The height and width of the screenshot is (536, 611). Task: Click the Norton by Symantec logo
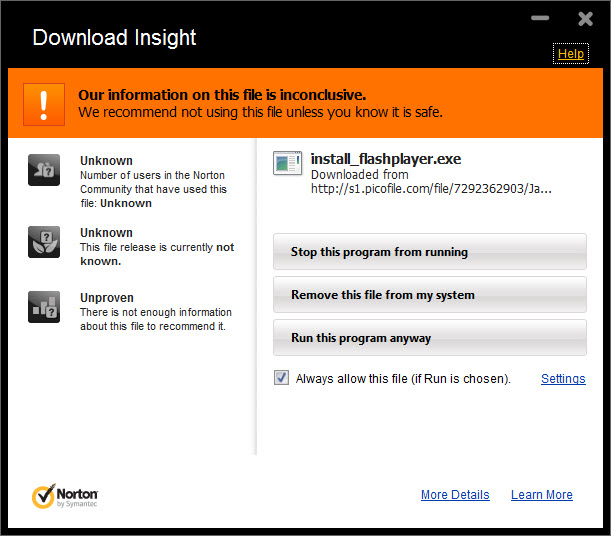65,496
